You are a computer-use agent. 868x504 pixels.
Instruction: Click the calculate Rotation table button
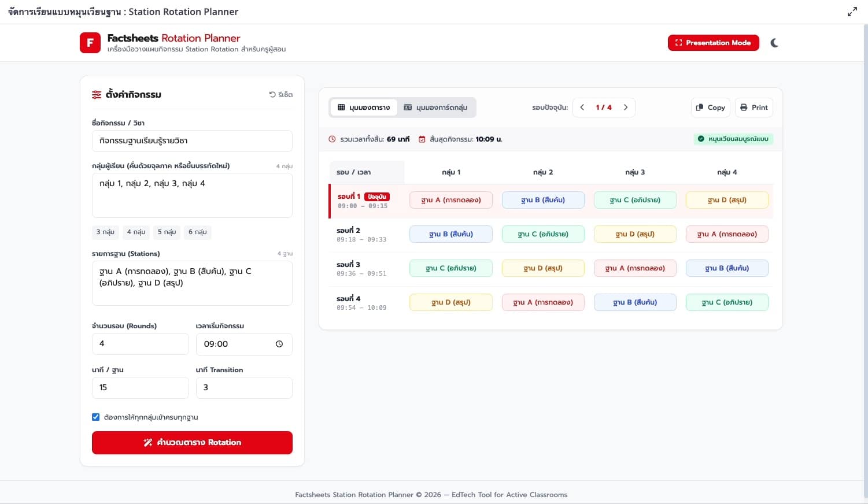192,443
